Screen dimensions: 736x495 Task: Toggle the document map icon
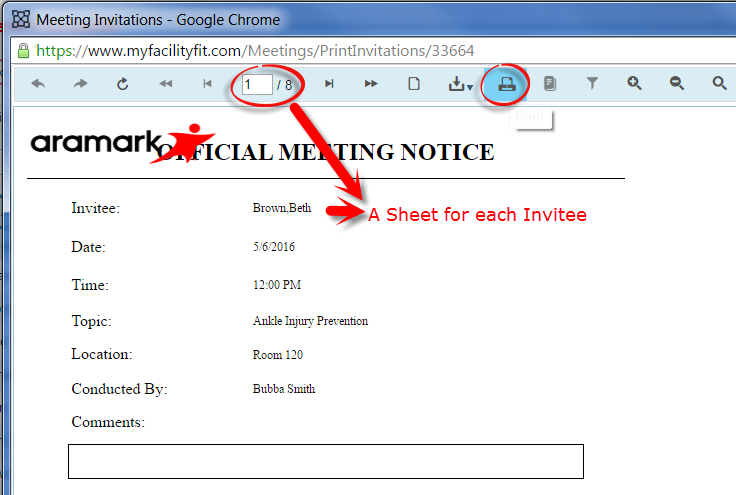[x=549, y=84]
